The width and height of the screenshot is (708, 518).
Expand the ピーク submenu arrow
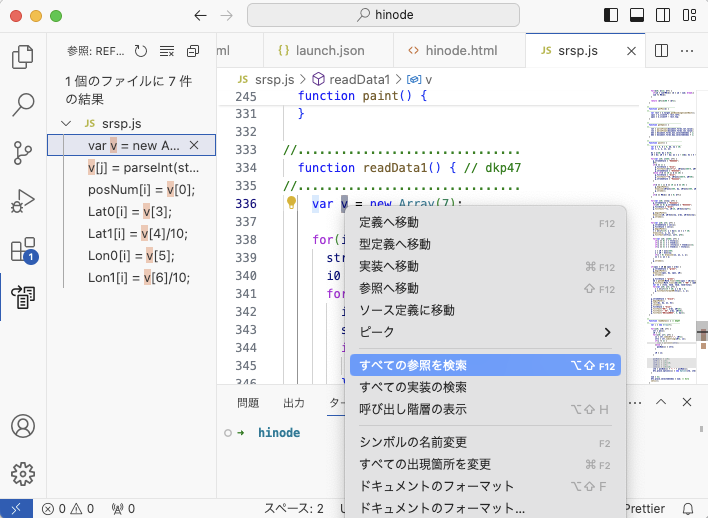tap(607, 332)
